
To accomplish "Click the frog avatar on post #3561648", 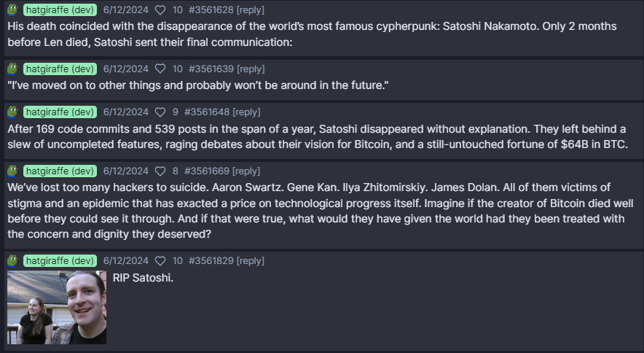I will 12,112.
